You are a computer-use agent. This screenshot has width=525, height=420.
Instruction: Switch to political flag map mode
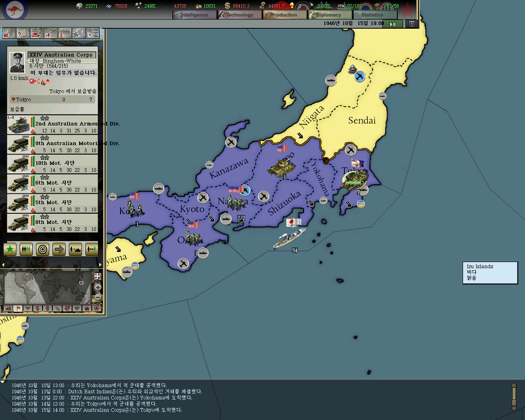click(18, 308)
